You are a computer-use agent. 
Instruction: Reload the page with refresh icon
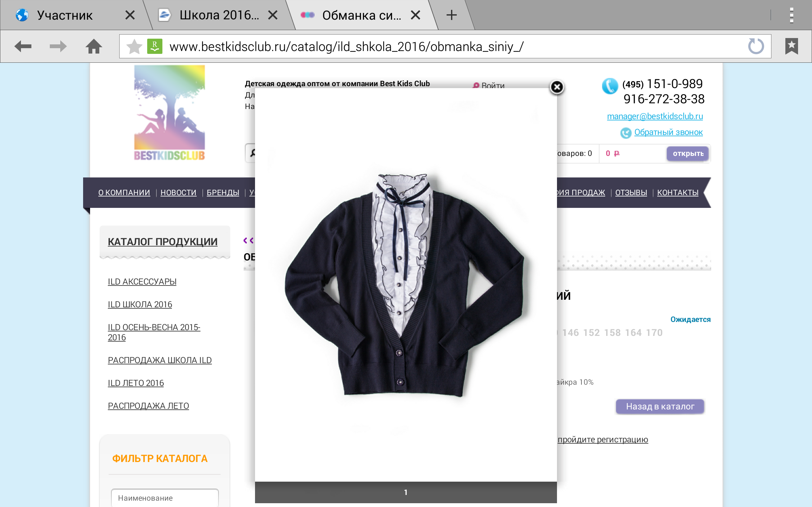tap(756, 46)
